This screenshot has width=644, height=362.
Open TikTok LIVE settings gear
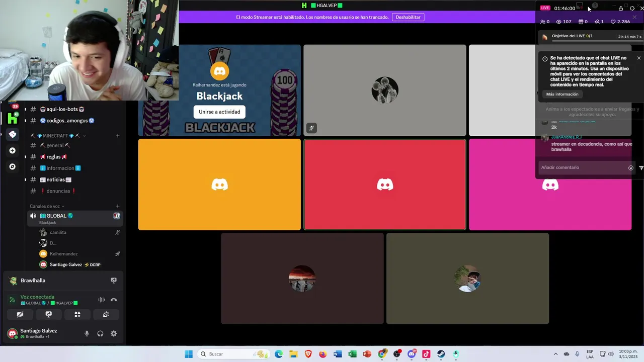coord(632,8)
